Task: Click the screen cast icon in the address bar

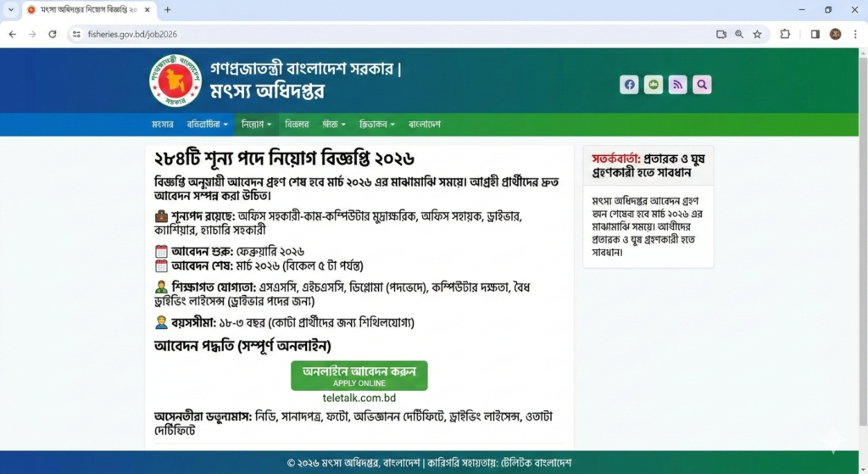Action: (x=721, y=34)
